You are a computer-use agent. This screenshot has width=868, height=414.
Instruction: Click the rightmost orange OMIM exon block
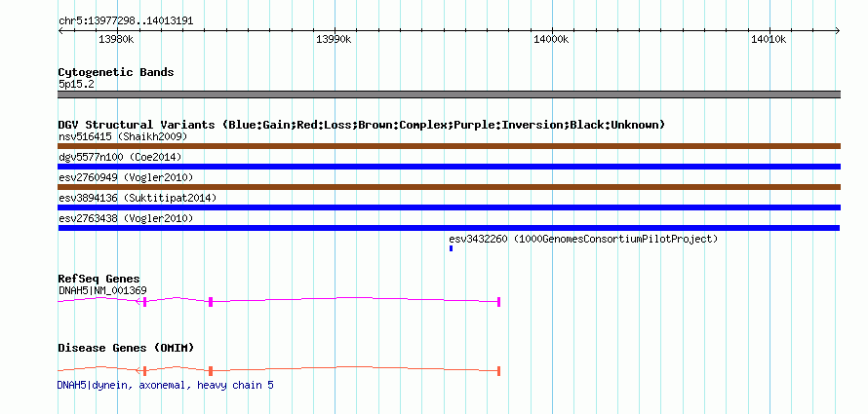498,371
